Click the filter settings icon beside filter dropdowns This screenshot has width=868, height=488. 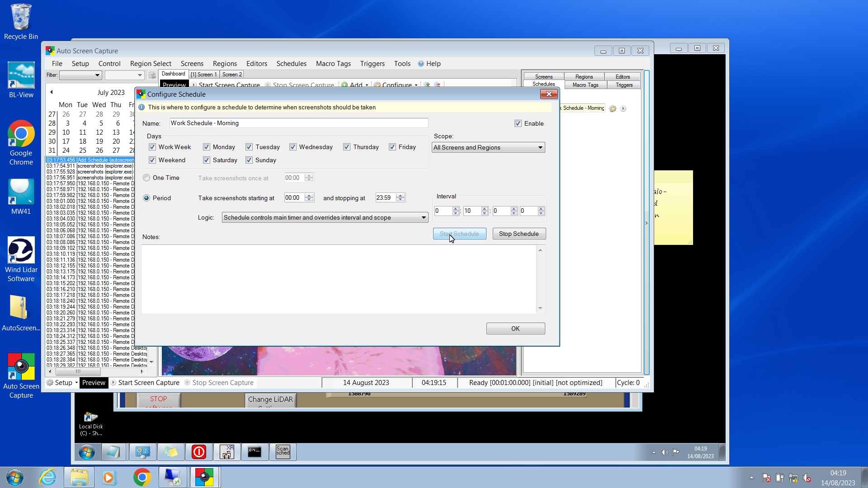152,75
